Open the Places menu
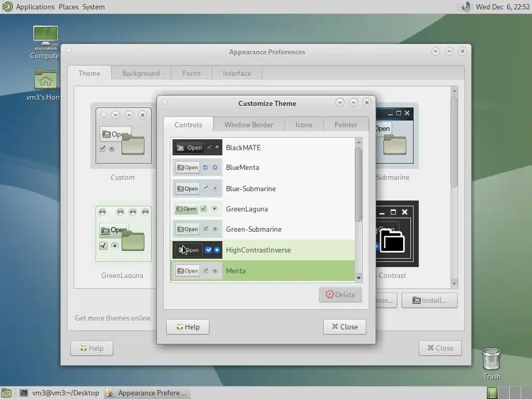This screenshot has width=532, height=399. point(69,7)
